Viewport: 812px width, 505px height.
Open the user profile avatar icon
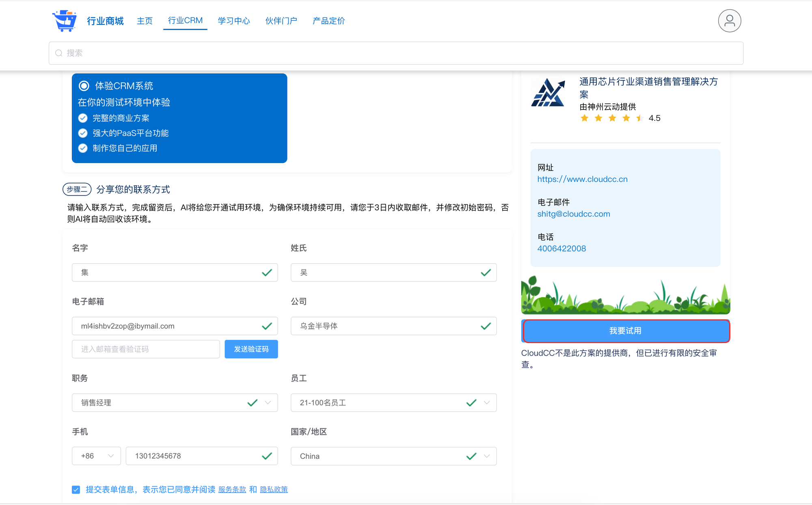tap(729, 21)
